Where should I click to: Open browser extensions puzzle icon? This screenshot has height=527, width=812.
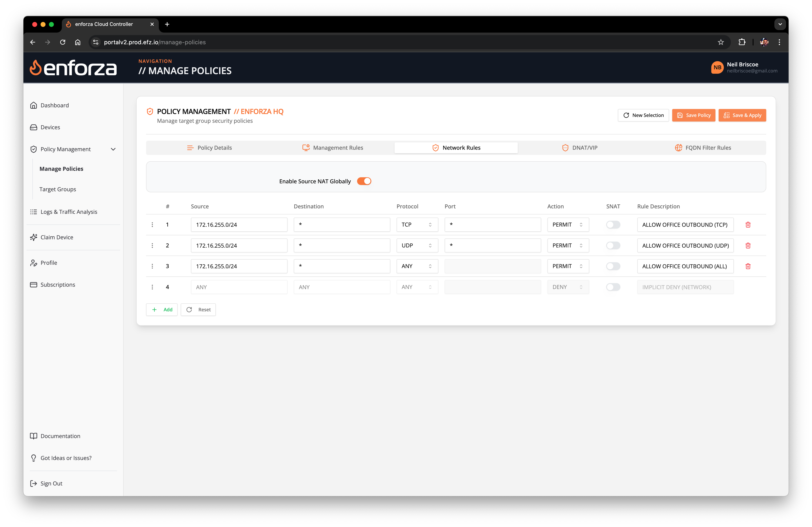click(742, 42)
